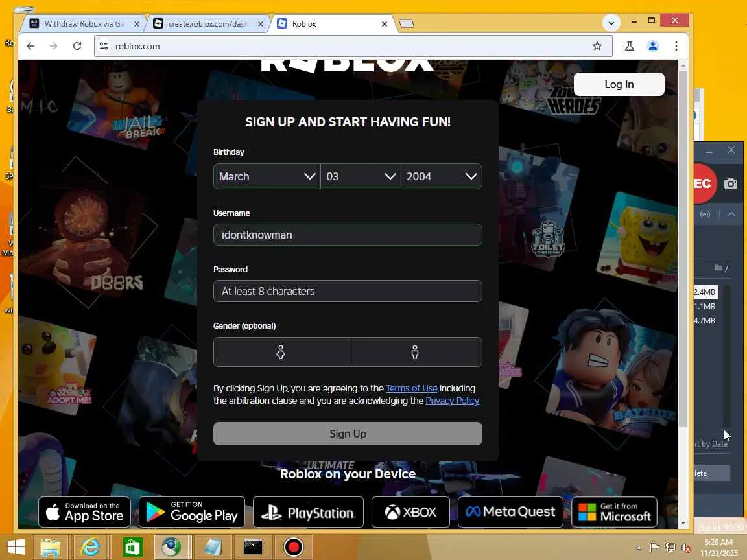The image size is (747, 560).
Task: Open the Windows Store taskbar icon
Action: (x=133, y=547)
